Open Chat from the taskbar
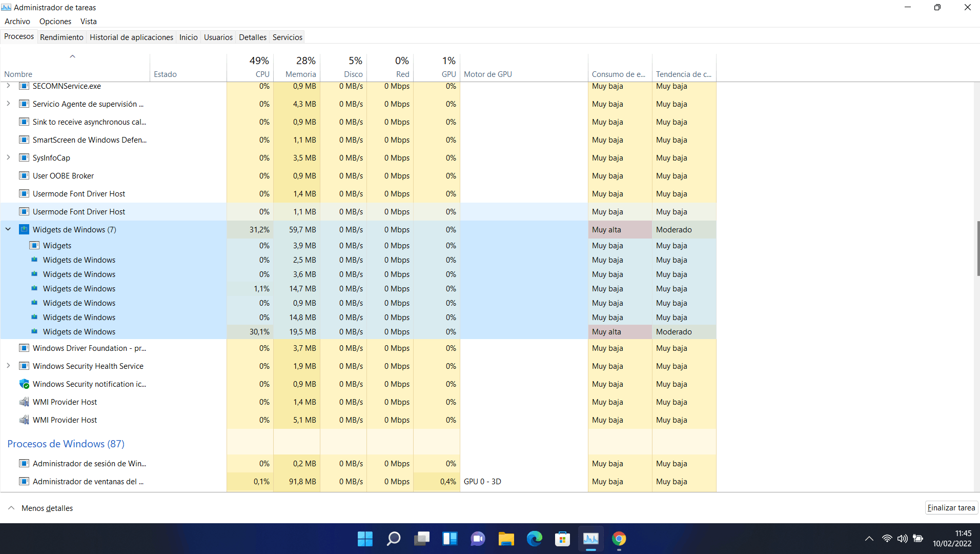This screenshot has height=554, width=980. [x=478, y=539]
